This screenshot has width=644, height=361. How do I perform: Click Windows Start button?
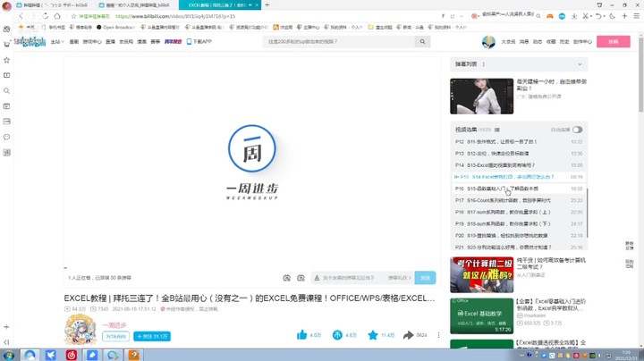point(8,355)
